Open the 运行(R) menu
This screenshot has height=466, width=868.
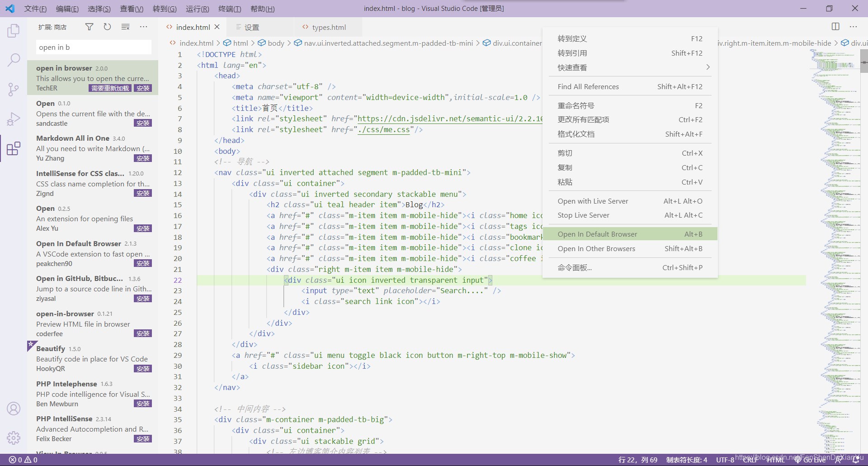click(x=197, y=9)
